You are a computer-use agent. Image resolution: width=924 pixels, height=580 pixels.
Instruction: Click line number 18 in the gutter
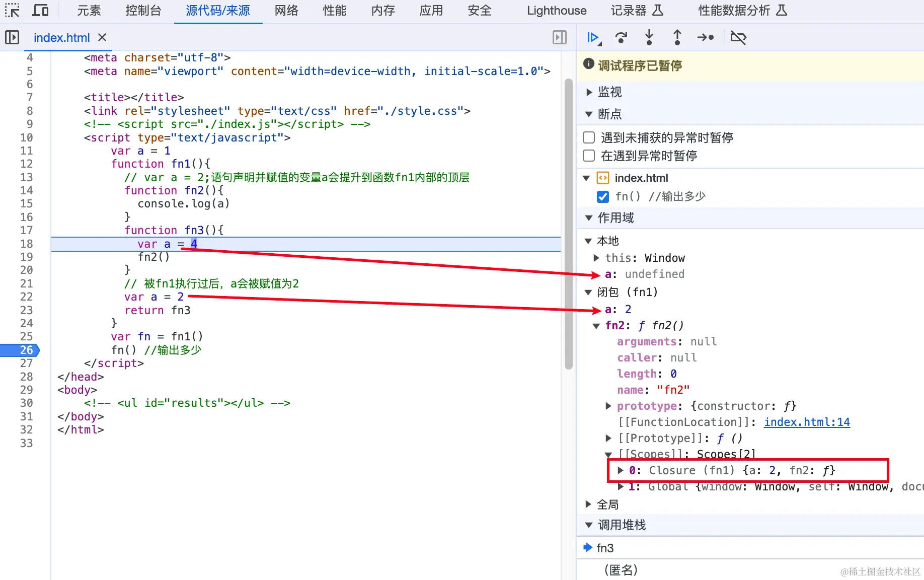pyautogui.click(x=26, y=244)
